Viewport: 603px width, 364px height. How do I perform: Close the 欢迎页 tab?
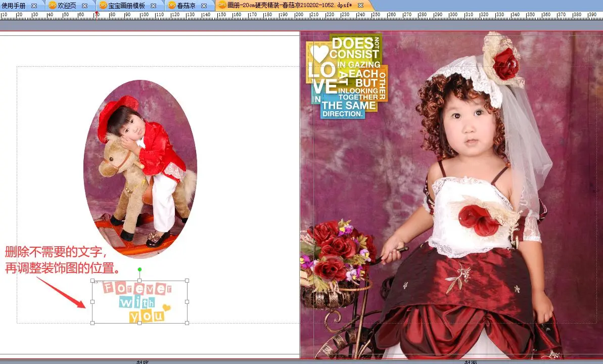pos(84,6)
